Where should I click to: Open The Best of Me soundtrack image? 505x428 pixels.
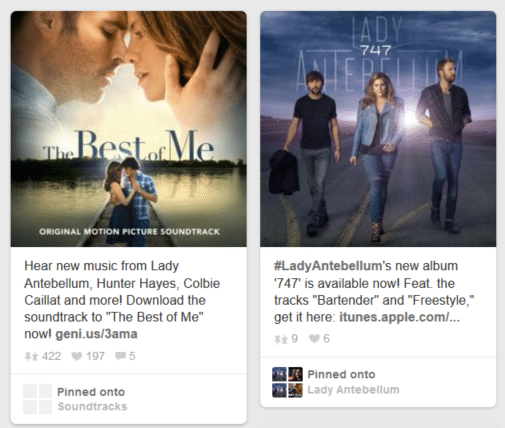(x=129, y=129)
